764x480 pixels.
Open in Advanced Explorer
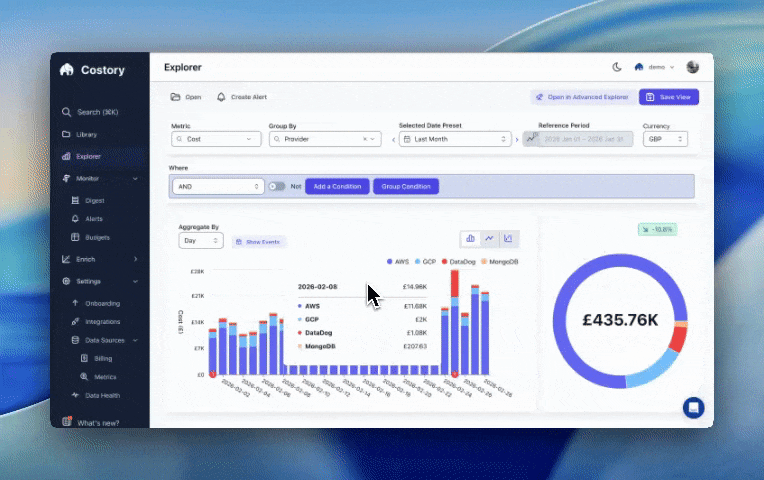click(582, 97)
